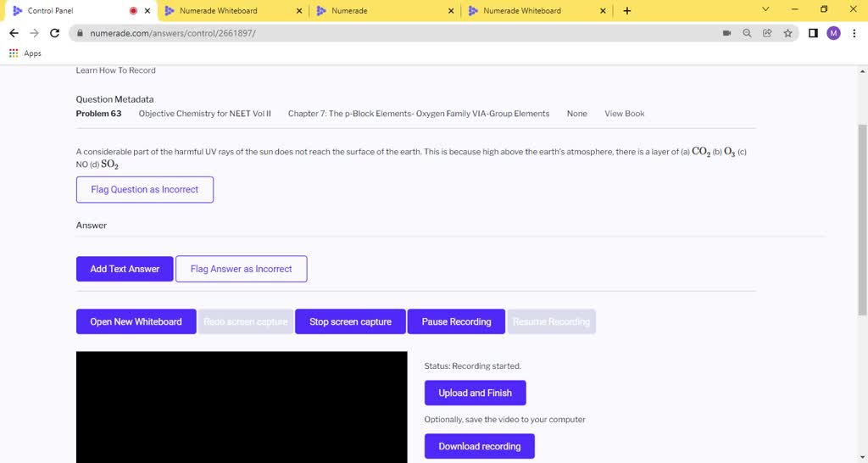
Task: Expand the tab search chevron
Action: pyautogui.click(x=765, y=10)
